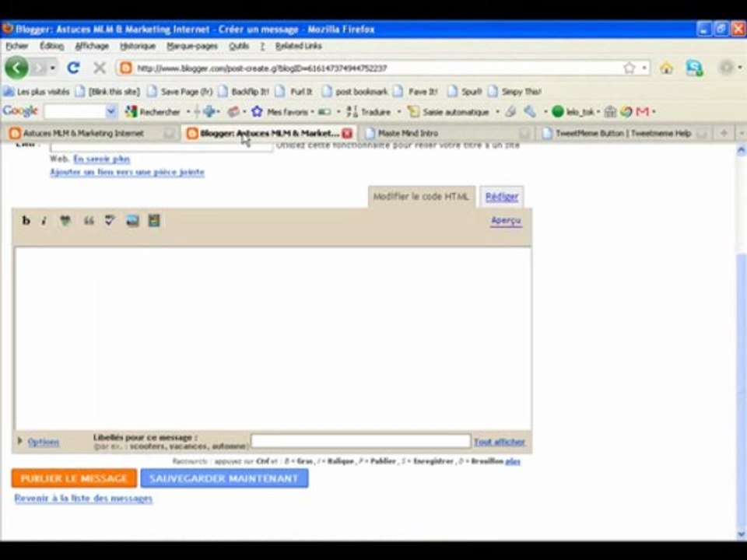
Task: Click Ajouter un lien vers une pièce jointe
Action: [127, 172]
